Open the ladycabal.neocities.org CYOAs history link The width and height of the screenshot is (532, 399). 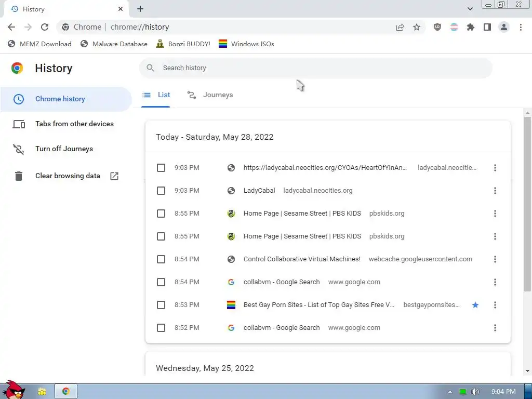325,168
